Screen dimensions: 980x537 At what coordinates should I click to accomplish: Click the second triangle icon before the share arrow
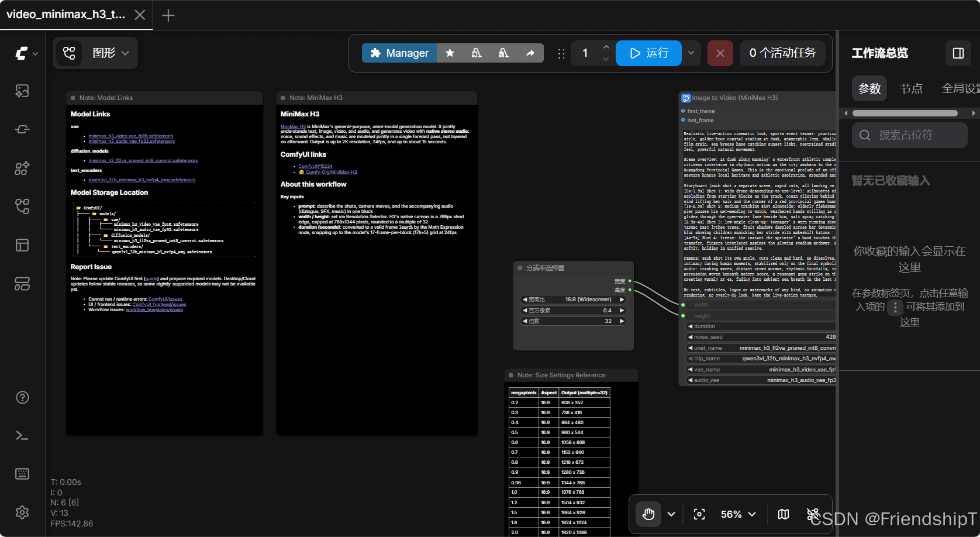pyautogui.click(x=503, y=53)
